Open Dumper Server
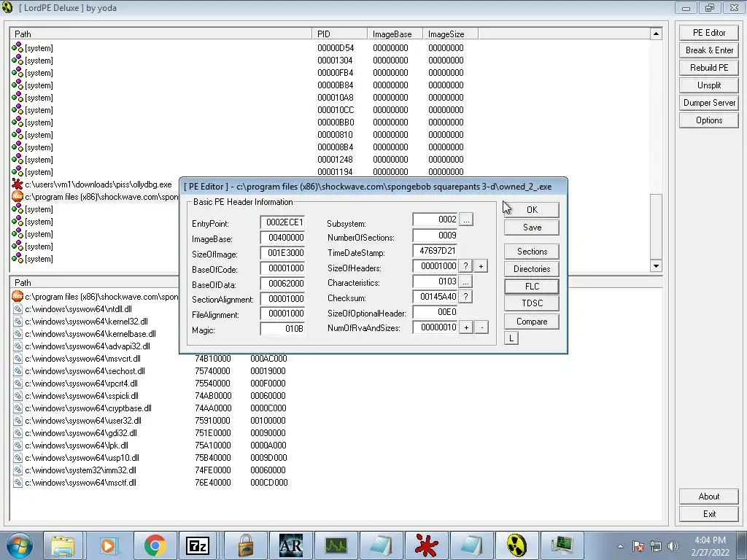Screen dimensions: 747x560 coord(708,102)
